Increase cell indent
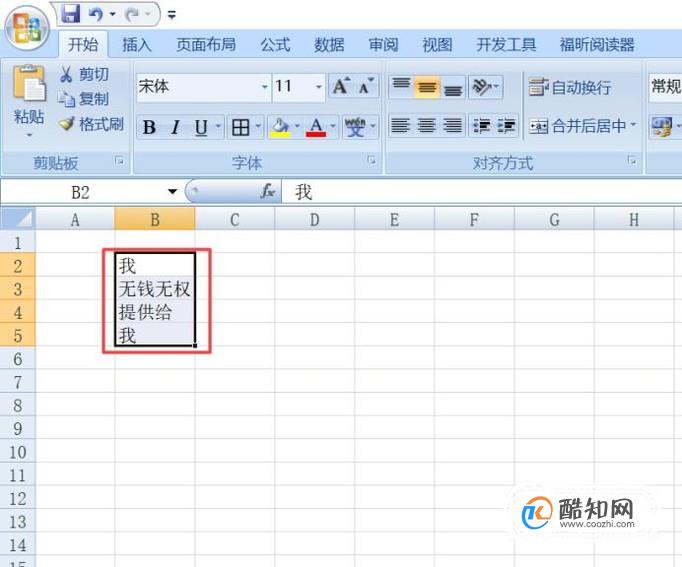682x567 pixels. pos(506,126)
